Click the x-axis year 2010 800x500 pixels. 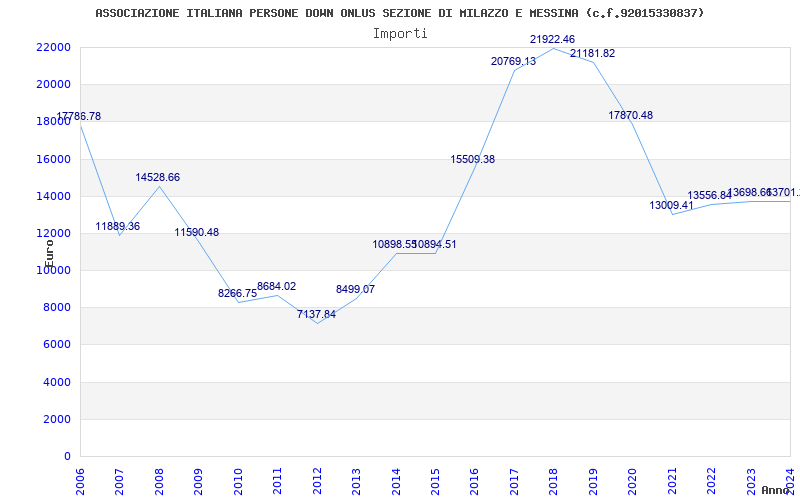238,481
